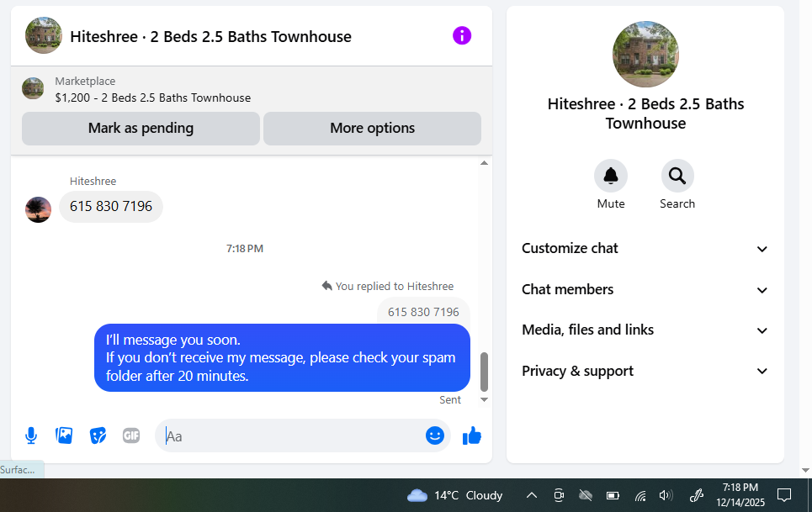Open the weather widget showing 14°C Cloudy
The height and width of the screenshot is (512, 812).
[x=454, y=495]
